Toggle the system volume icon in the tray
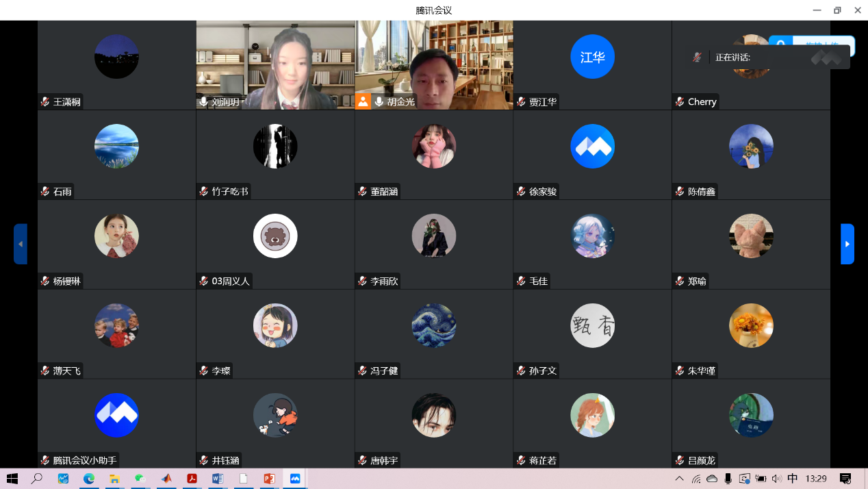The image size is (868, 489). coord(776,479)
